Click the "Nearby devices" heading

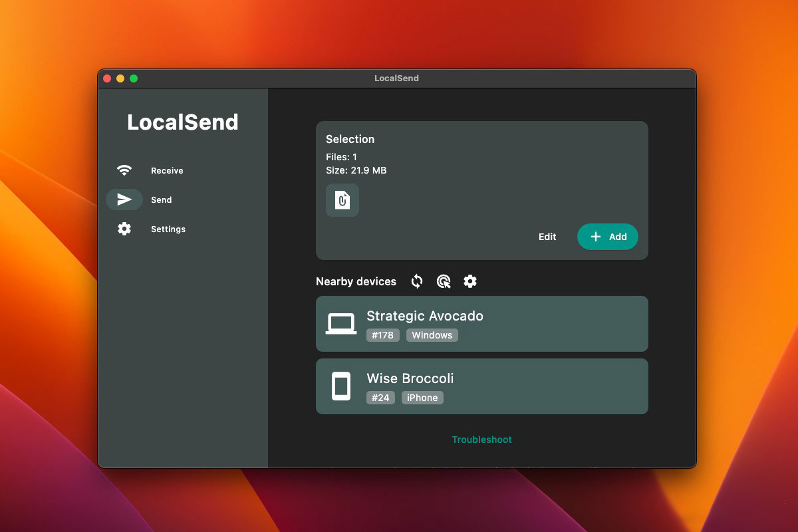click(356, 281)
